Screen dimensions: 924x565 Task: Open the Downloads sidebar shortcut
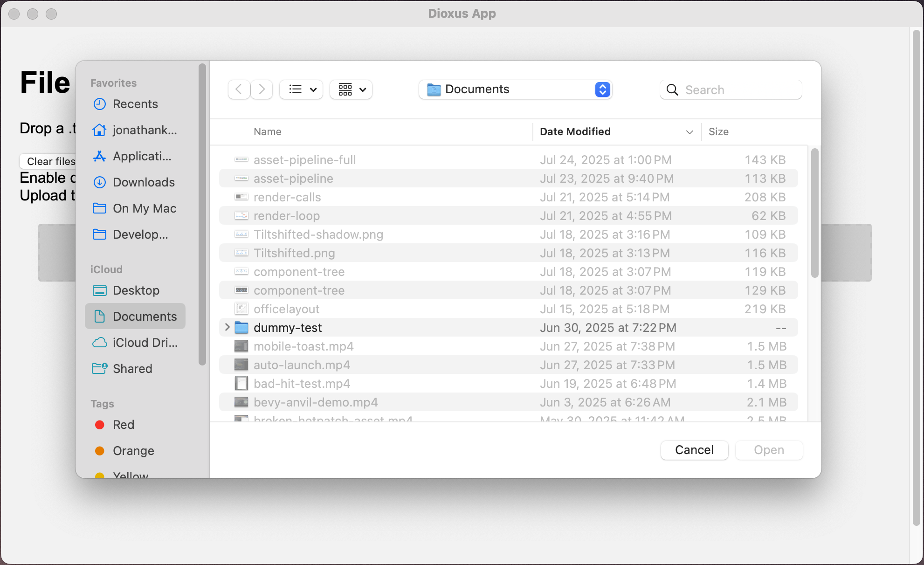[144, 182]
